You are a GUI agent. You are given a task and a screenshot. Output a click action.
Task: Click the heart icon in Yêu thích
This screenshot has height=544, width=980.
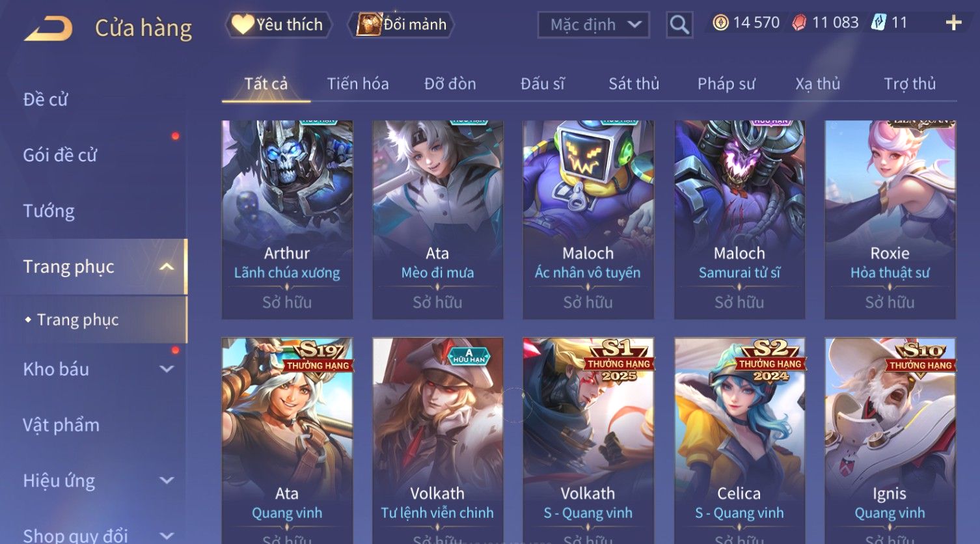pyautogui.click(x=243, y=25)
